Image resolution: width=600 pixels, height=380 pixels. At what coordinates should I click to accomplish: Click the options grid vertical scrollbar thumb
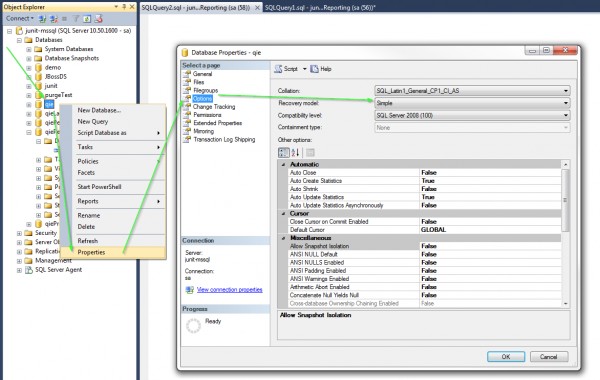pyautogui.click(x=565, y=200)
